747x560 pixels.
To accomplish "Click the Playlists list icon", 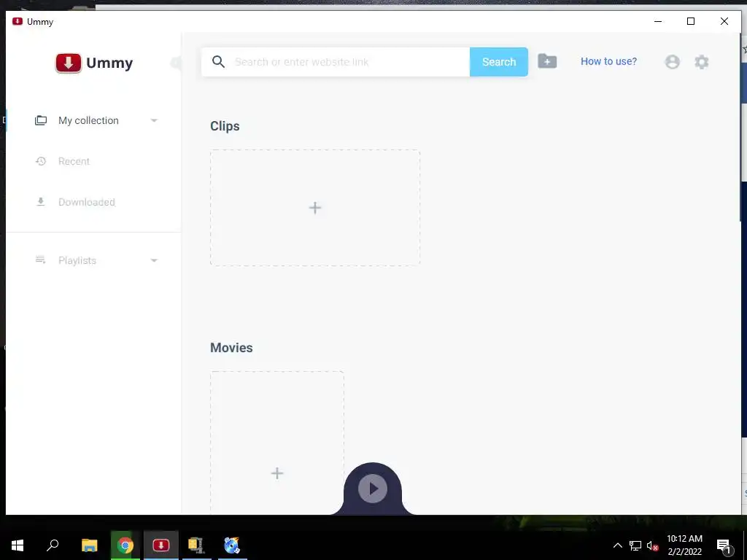I will [41, 260].
